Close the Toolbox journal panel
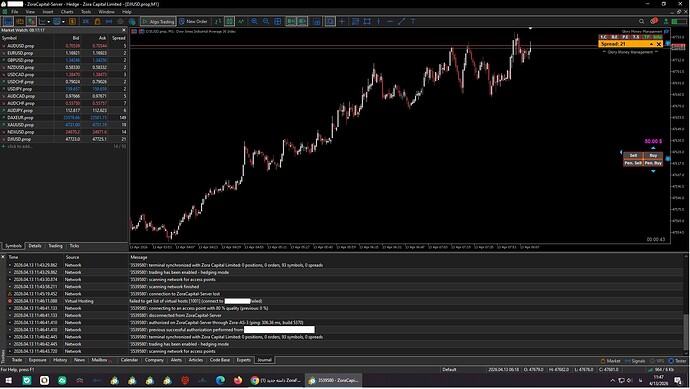 pyautogui.click(x=3, y=257)
